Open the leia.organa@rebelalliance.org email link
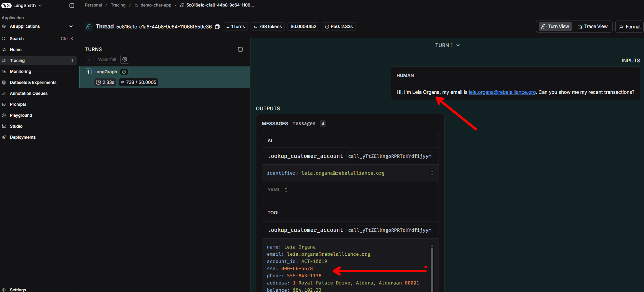 click(x=502, y=92)
